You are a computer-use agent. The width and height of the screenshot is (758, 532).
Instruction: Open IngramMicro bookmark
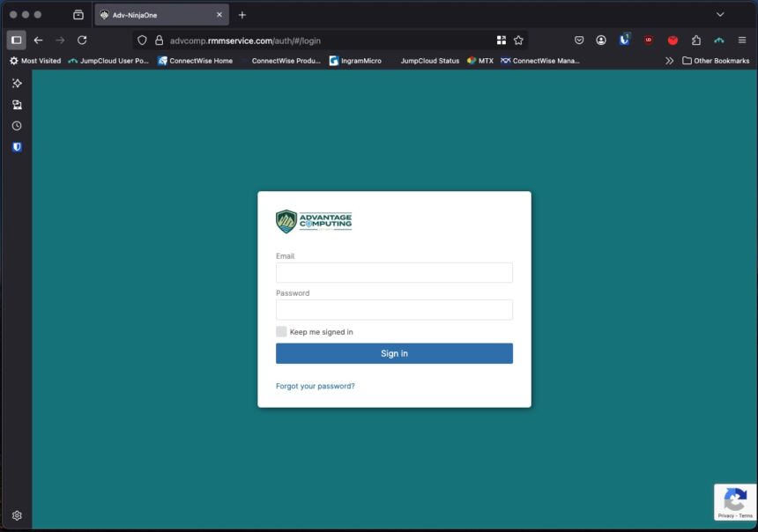[356, 61]
